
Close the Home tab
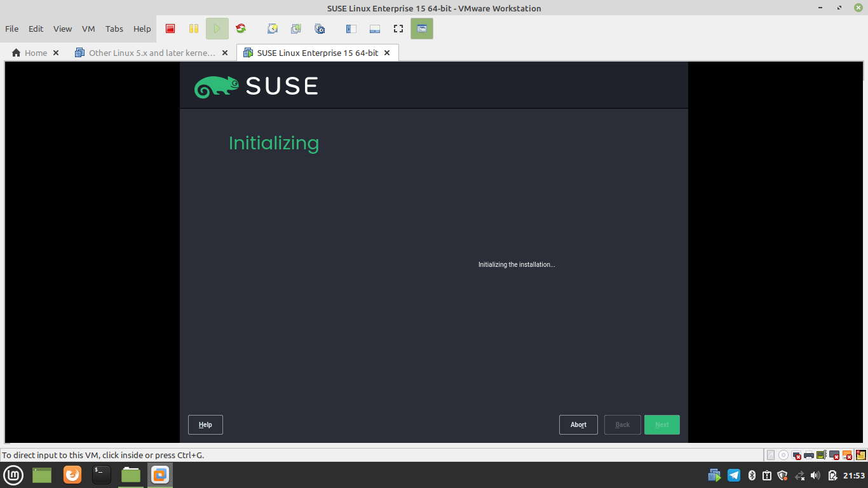tap(56, 53)
